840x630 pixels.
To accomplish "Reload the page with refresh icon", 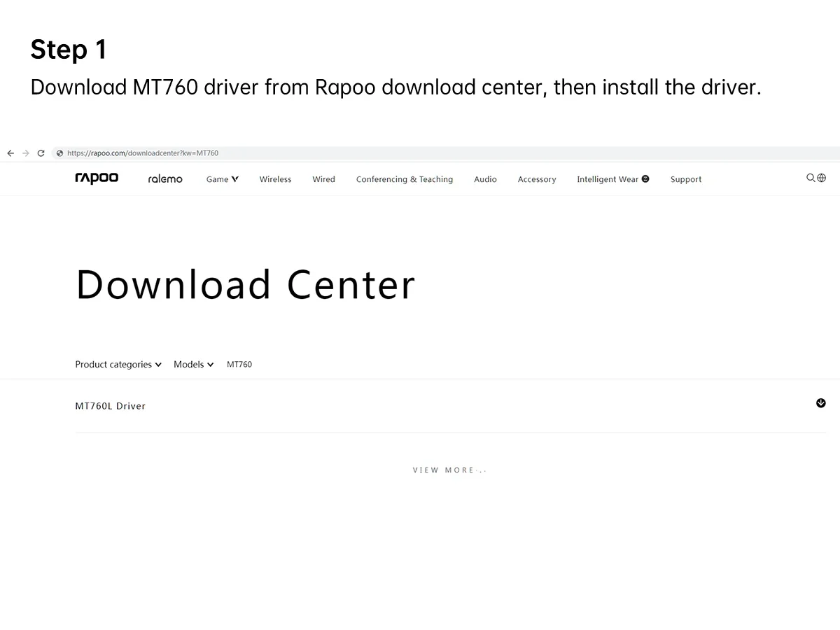I will click(x=41, y=153).
